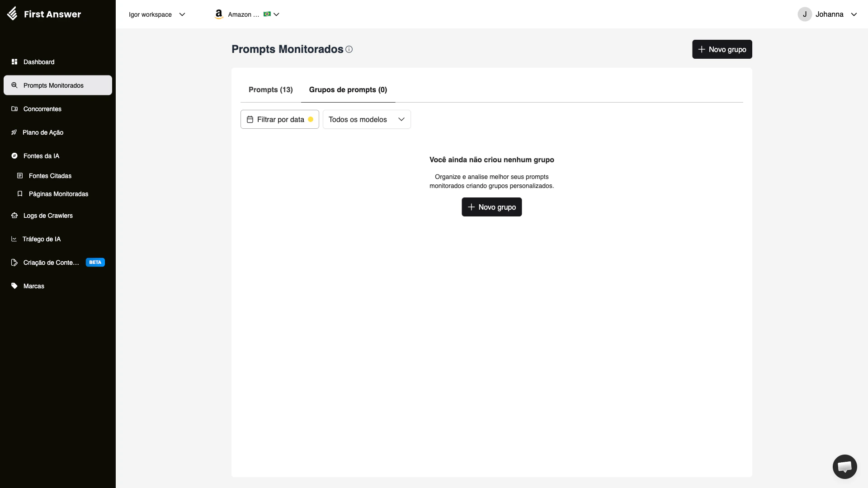This screenshot has width=868, height=488.
Task: Open Tráfego de IA chart icon
Action: [x=14, y=239]
